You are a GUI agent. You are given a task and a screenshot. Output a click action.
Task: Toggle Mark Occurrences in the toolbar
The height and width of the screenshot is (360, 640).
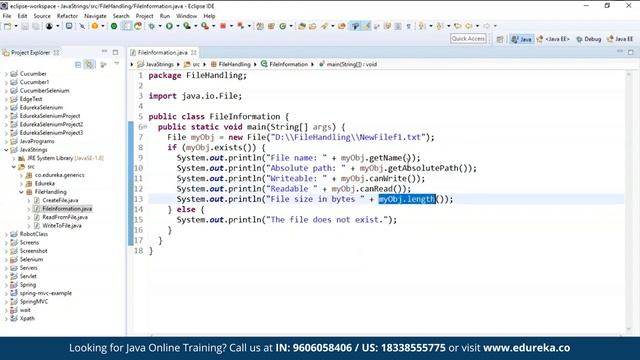pyautogui.click(x=367, y=26)
